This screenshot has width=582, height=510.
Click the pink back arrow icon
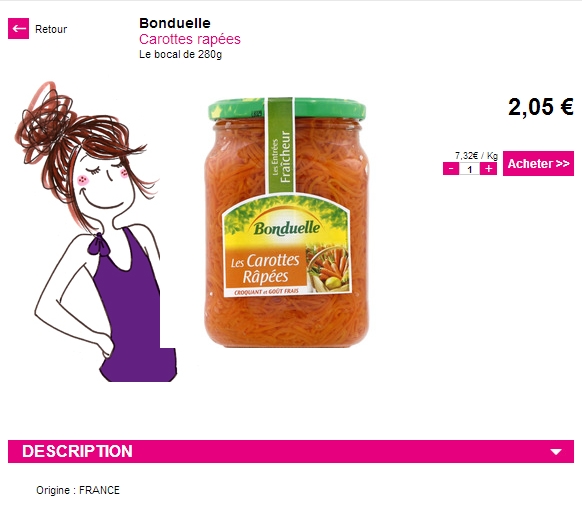(18, 29)
